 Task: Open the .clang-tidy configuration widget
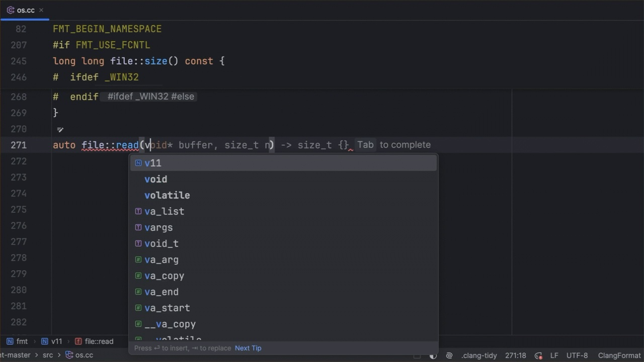click(x=479, y=355)
